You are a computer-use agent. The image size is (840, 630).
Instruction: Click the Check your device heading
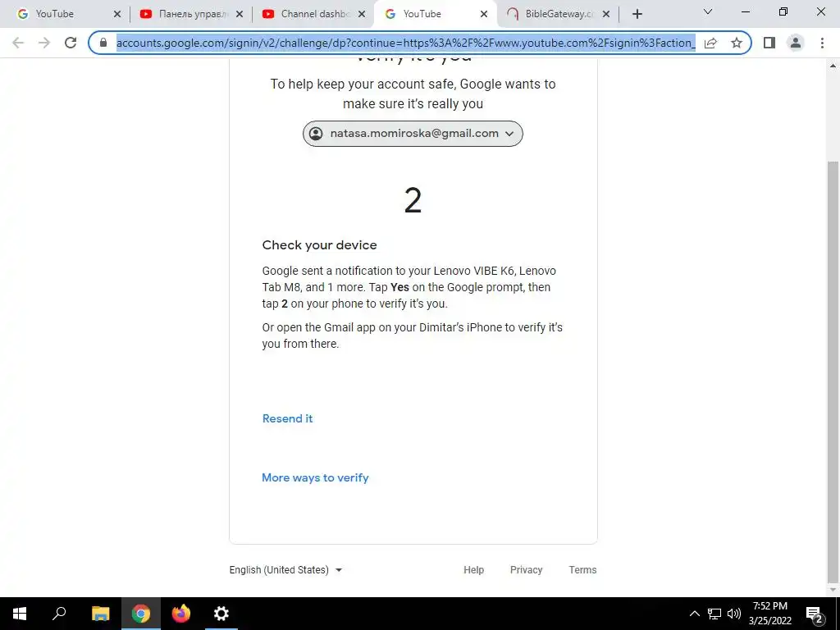coord(319,244)
